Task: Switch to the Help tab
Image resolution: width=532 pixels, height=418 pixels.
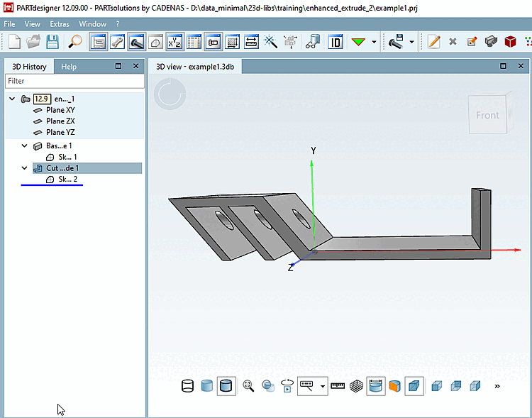Action: [x=69, y=67]
